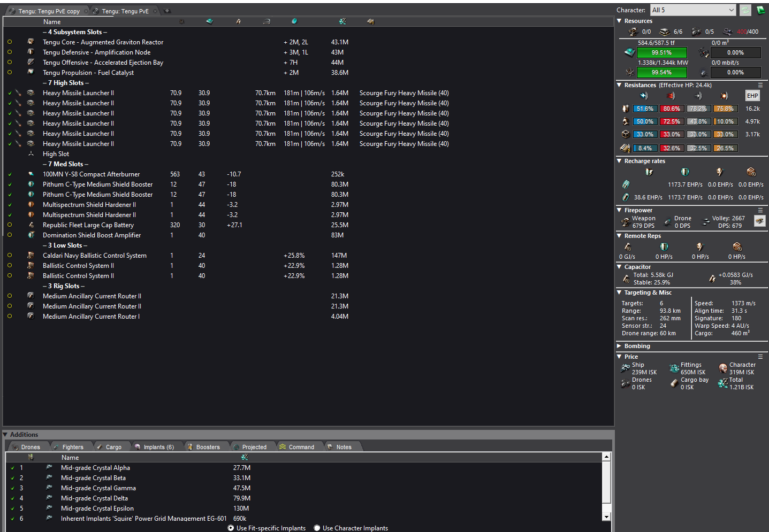This screenshot has height=532, width=769.
Task: Click the thermal resistance column icon
Action: [671, 96]
